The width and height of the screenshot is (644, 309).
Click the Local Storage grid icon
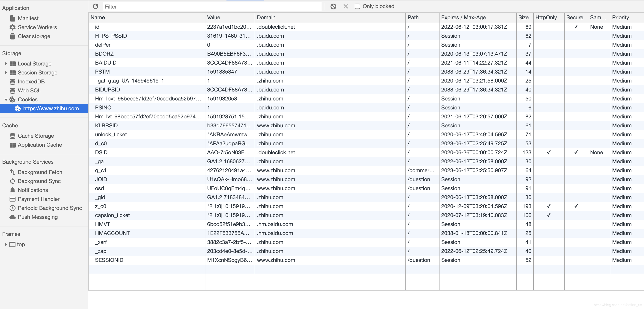point(13,64)
